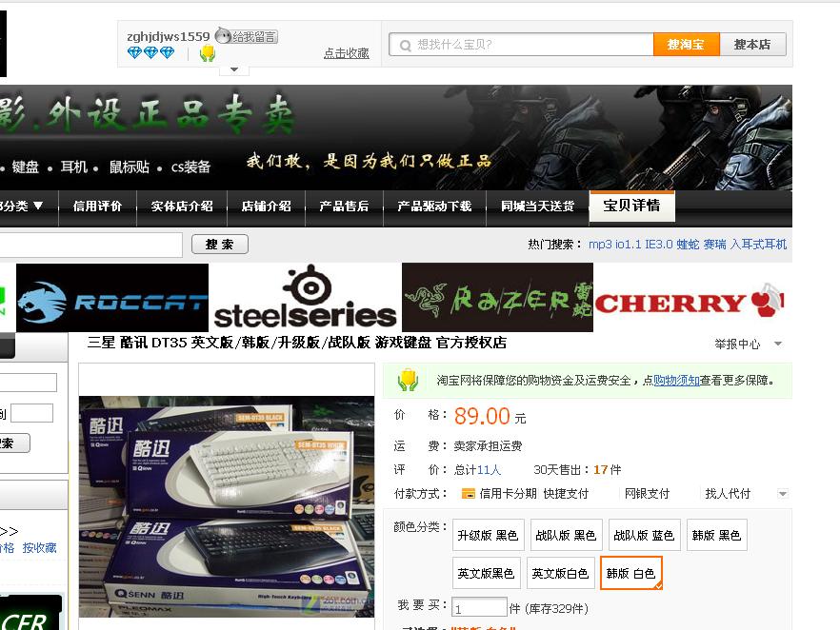
Task: Click the hot search link mp3
Action: [x=600, y=245]
